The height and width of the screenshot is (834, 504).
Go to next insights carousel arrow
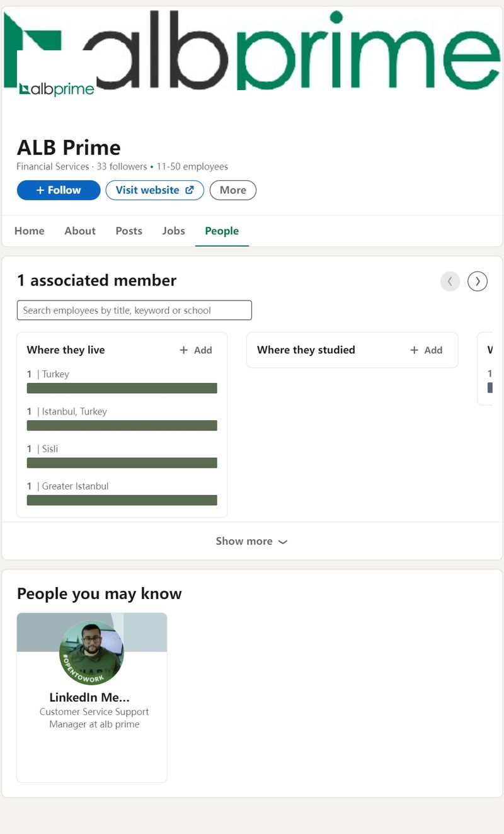[x=478, y=281]
